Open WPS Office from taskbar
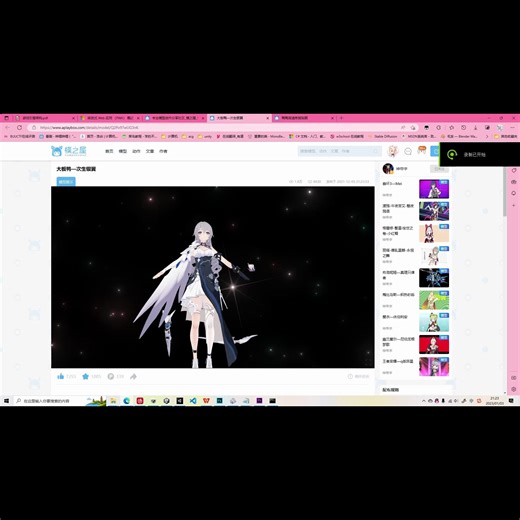520x520 pixels. [x=206, y=401]
